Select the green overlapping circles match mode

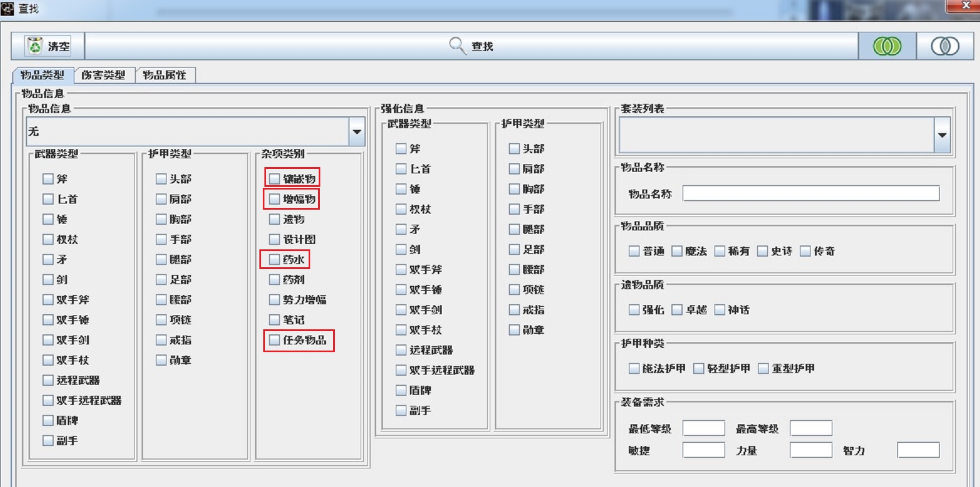[x=887, y=46]
